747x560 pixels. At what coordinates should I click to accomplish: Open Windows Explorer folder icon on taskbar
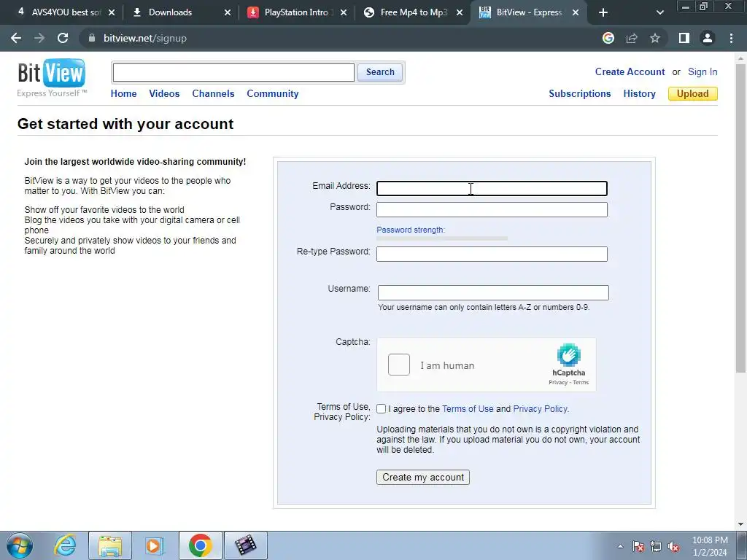(x=110, y=545)
